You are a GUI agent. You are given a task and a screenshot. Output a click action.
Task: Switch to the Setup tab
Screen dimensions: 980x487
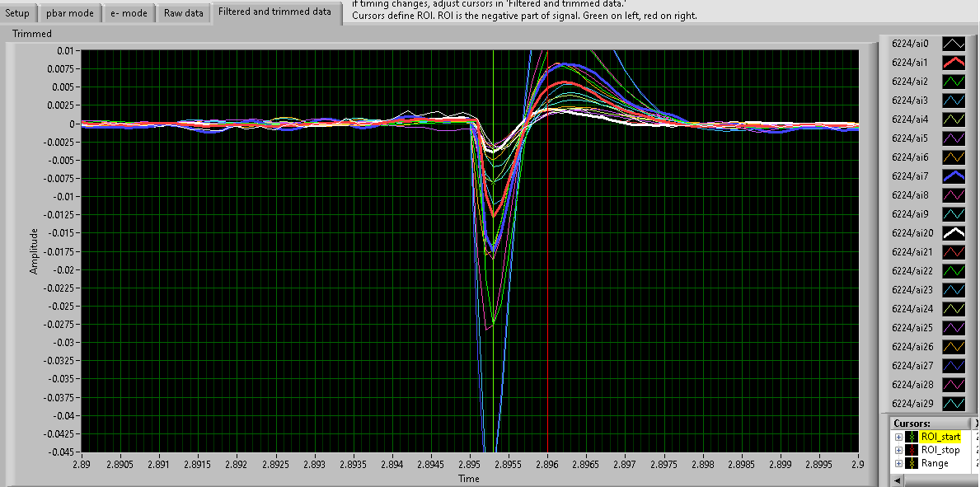tap(17, 12)
